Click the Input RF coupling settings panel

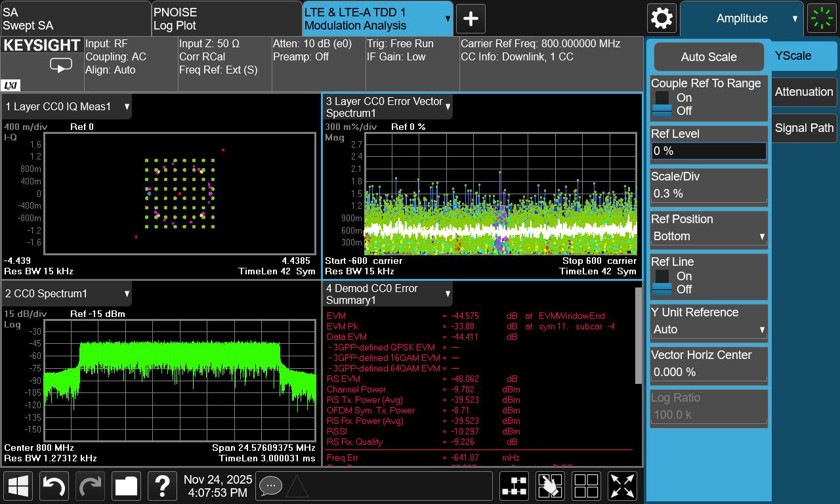tap(131, 64)
